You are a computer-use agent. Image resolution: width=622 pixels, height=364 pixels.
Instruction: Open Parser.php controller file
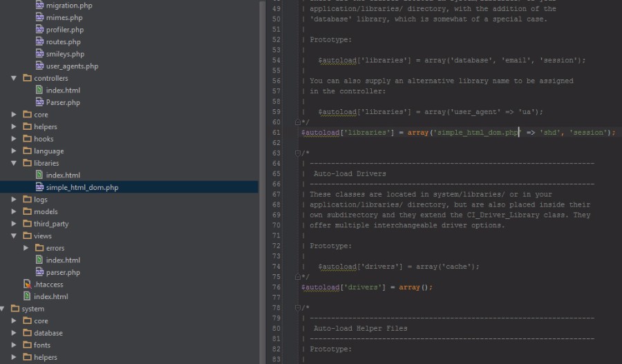pos(63,102)
